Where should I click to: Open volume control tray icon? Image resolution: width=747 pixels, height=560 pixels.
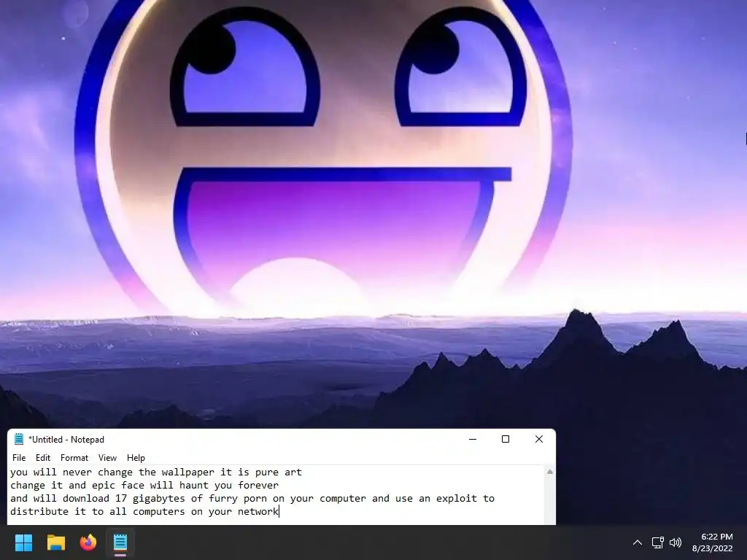point(675,542)
